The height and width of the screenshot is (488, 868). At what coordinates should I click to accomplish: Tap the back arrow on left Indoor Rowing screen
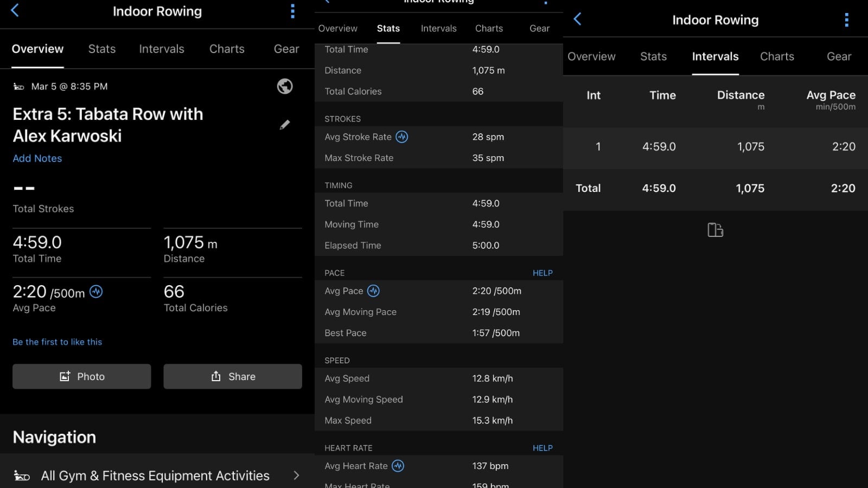pos(15,10)
